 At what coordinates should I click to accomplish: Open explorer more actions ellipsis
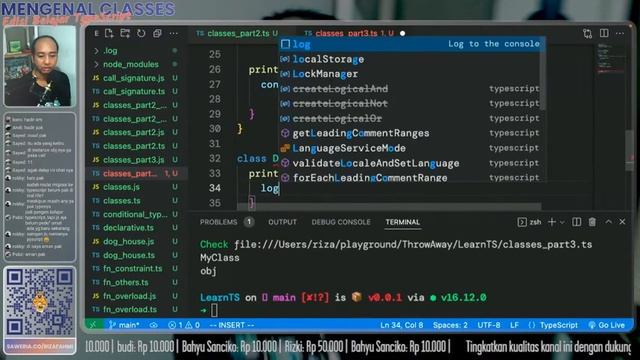pos(173,33)
